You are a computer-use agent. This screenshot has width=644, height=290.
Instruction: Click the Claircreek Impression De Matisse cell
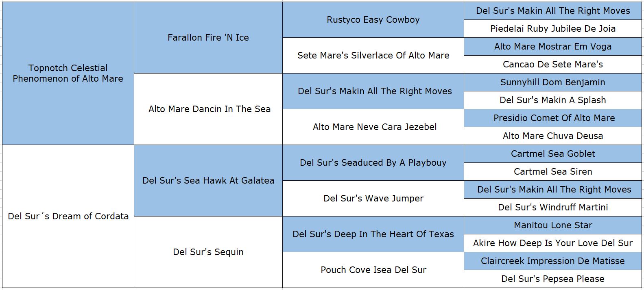click(552, 261)
